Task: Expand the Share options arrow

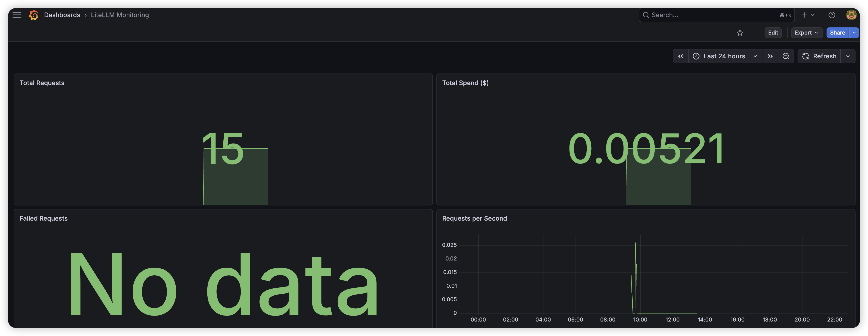Action: click(x=854, y=33)
